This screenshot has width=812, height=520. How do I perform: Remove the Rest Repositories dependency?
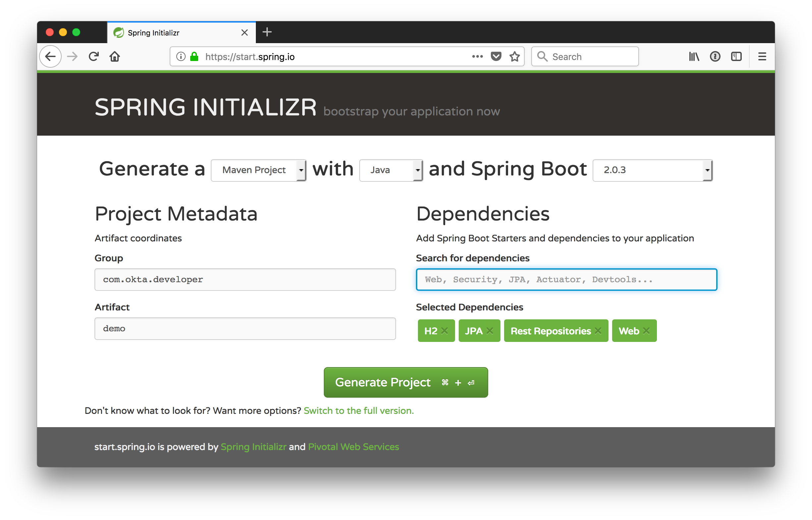[x=598, y=331]
